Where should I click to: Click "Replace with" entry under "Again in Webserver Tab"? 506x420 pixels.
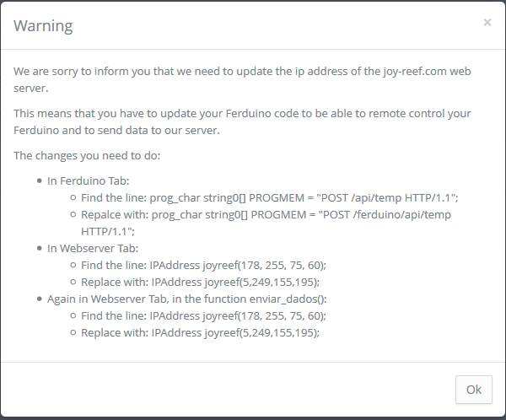(x=201, y=332)
